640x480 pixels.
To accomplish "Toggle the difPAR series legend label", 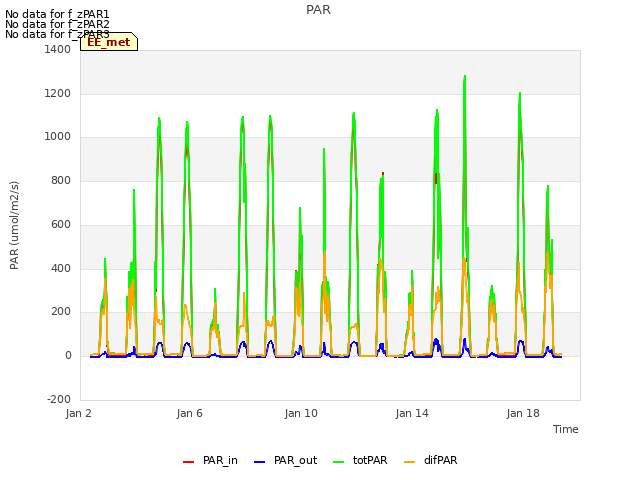I will pyautogui.click(x=440, y=460).
